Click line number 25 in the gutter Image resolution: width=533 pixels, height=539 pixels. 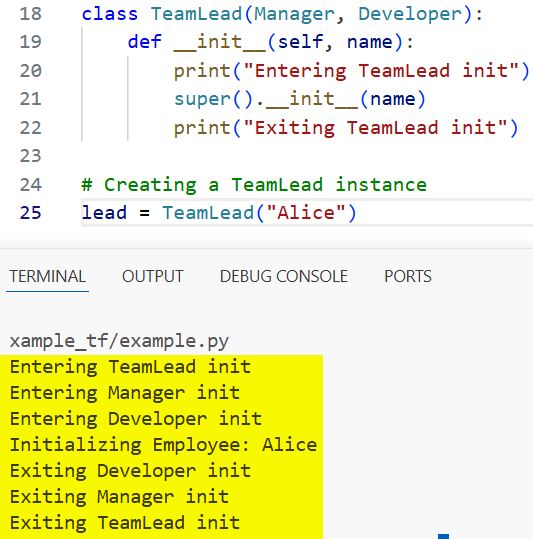tap(31, 213)
